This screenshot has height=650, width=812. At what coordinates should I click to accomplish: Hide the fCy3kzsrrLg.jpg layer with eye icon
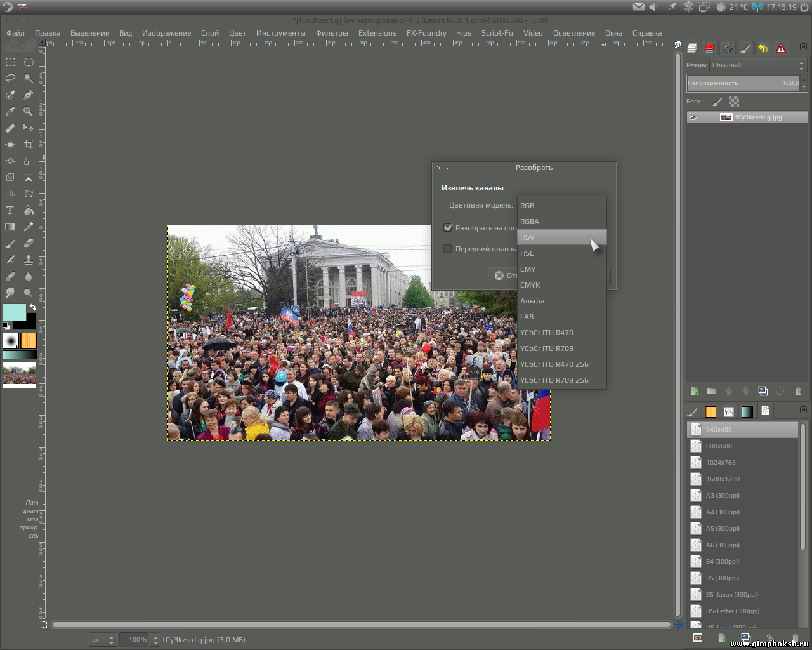(693, 117)
